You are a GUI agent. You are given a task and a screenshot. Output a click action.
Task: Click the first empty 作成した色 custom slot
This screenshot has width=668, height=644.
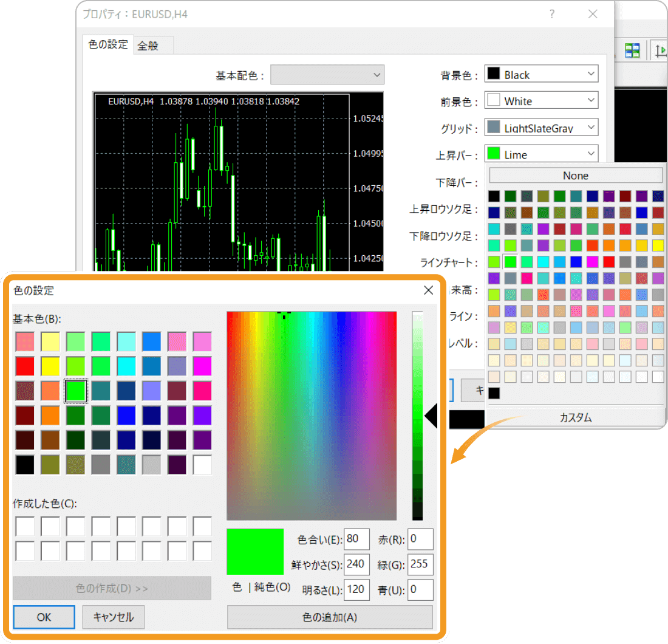(25, 526)
